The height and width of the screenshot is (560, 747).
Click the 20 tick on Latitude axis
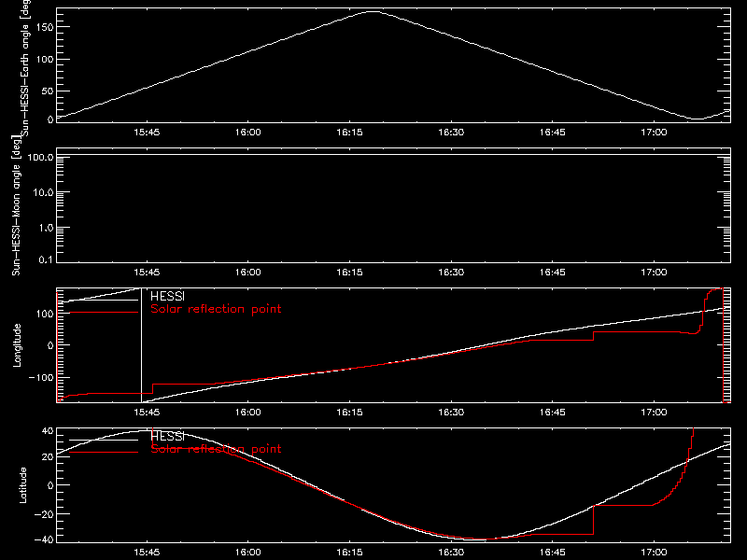[48, 457]
